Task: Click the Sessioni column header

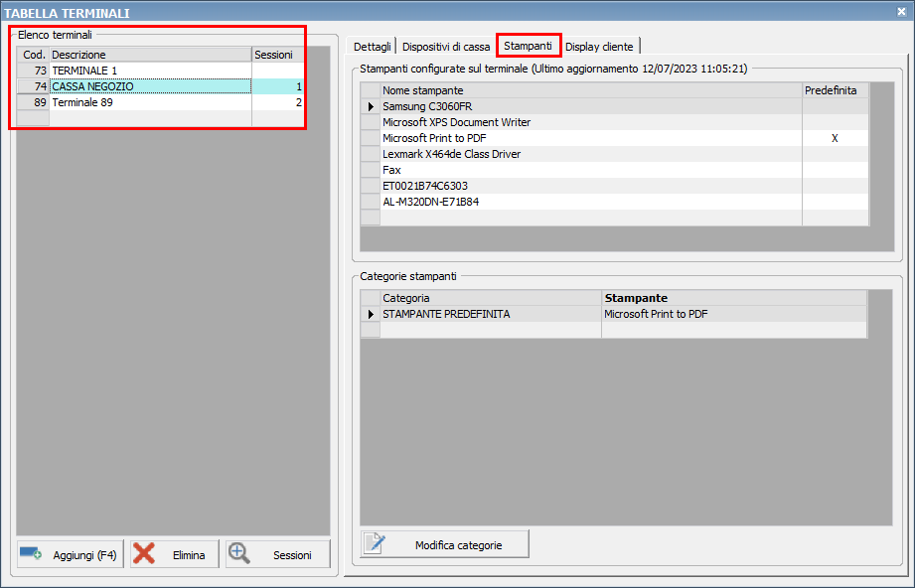Action: pos(278,55)
